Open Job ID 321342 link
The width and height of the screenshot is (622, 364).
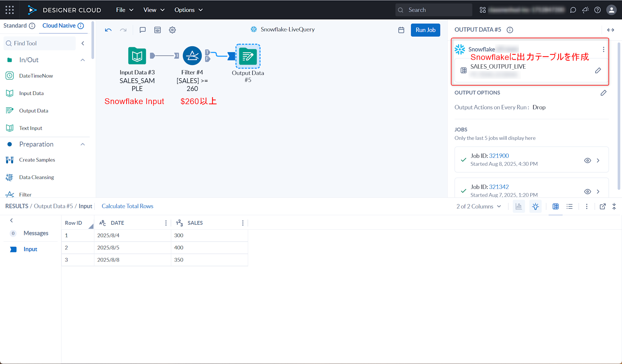tap(499, 187)
